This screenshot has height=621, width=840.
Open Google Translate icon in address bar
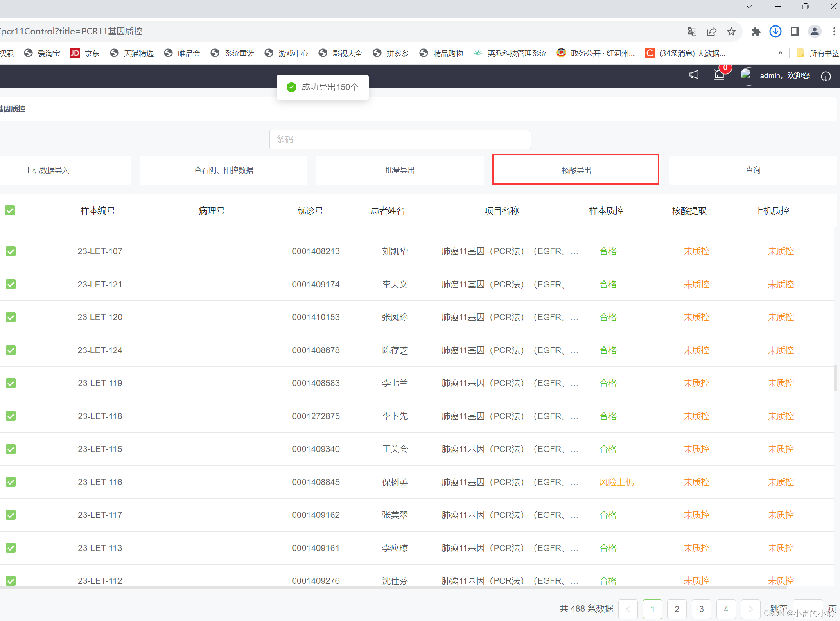(692, 31)
